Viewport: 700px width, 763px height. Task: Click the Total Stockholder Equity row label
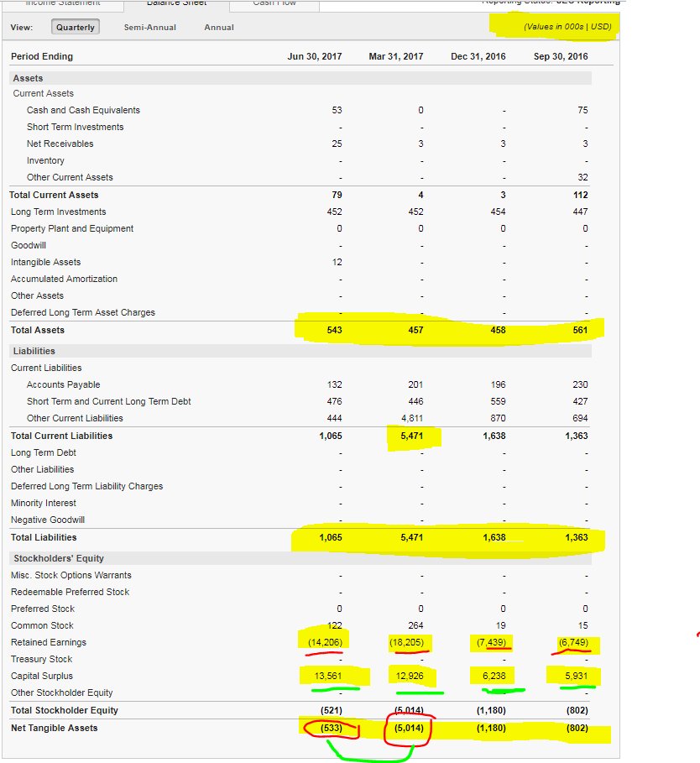pyautogui.click(x=65, y=710)
